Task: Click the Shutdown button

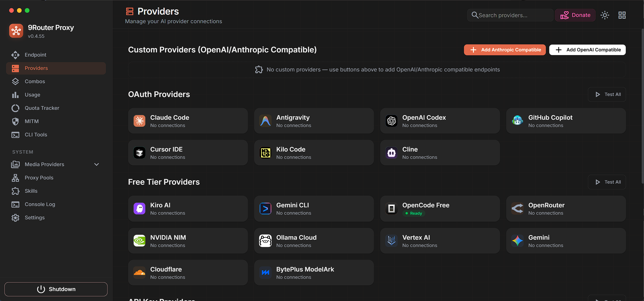Action: tap(56, 289)
